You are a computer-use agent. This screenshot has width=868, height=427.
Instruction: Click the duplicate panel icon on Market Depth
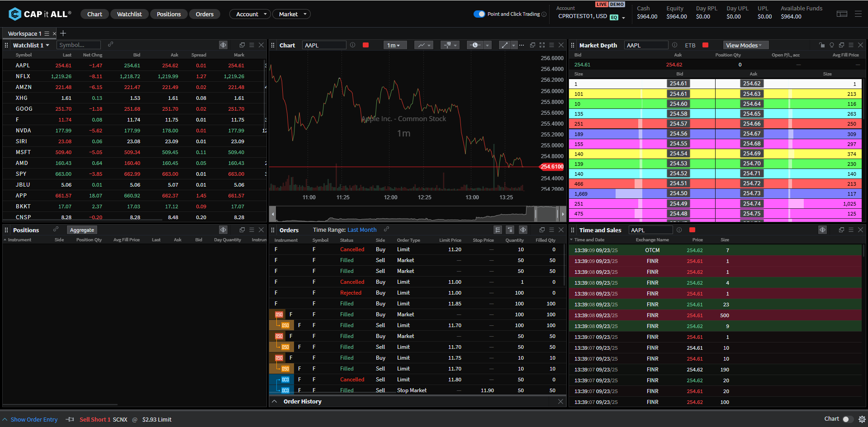(841, 45)
